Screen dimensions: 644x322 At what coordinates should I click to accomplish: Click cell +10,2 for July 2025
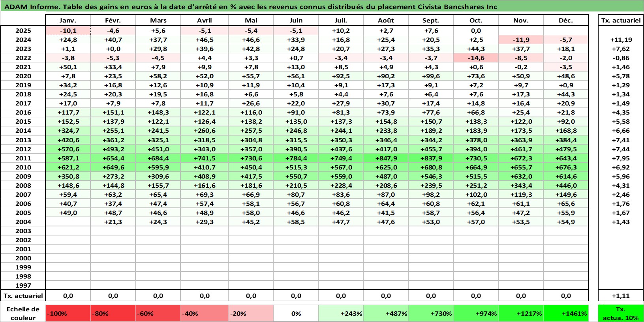[x=341, y=30]
